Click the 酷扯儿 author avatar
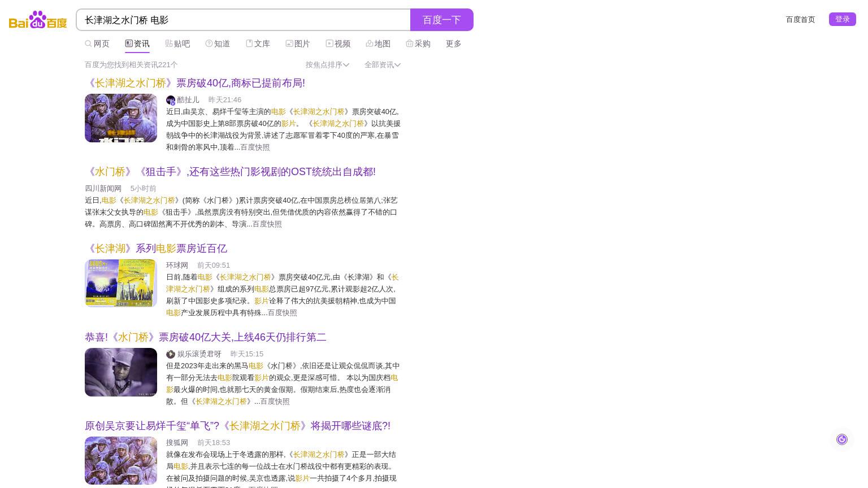This screenshot has height=488, width=868. click(171, 100)
